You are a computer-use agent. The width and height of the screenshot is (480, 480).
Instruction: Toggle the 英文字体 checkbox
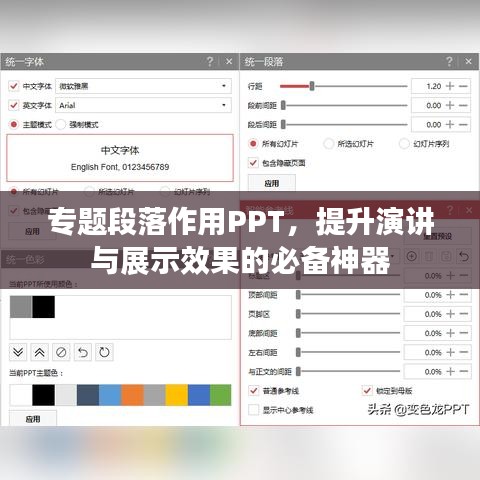[13, 105]
